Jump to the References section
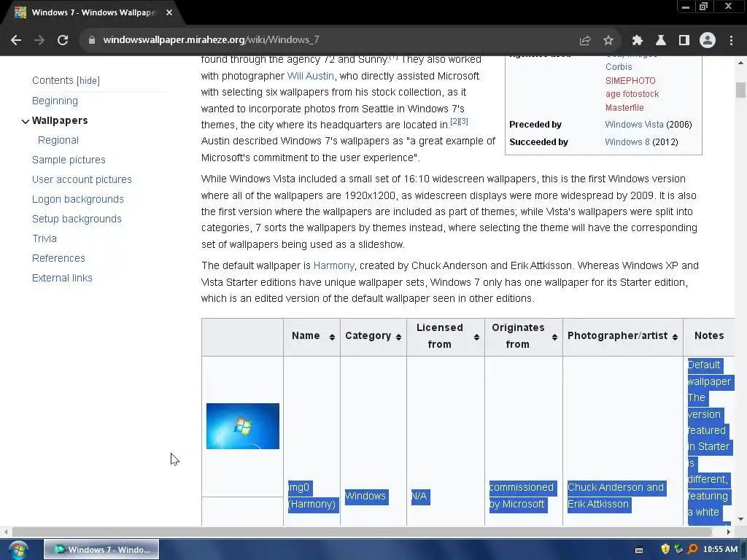747x560 pixels. click(x=58, y=258)
